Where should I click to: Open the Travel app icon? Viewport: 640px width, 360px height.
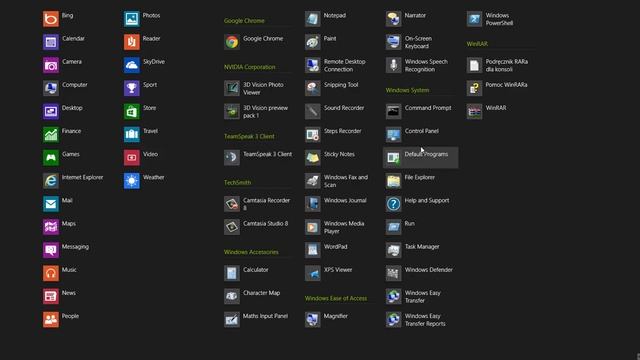click(132, 135)
